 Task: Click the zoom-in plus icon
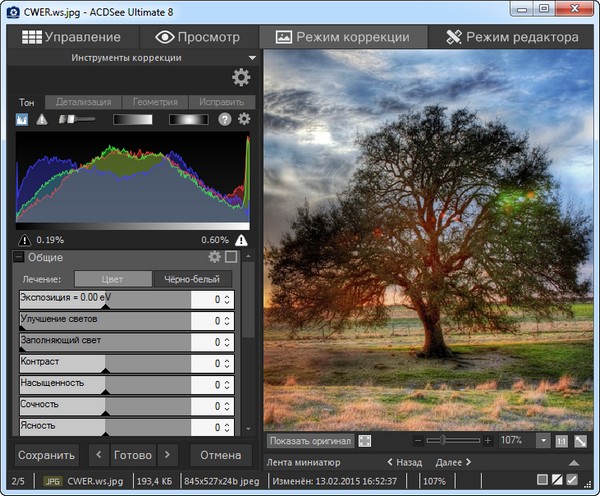(x=488, y=440)
